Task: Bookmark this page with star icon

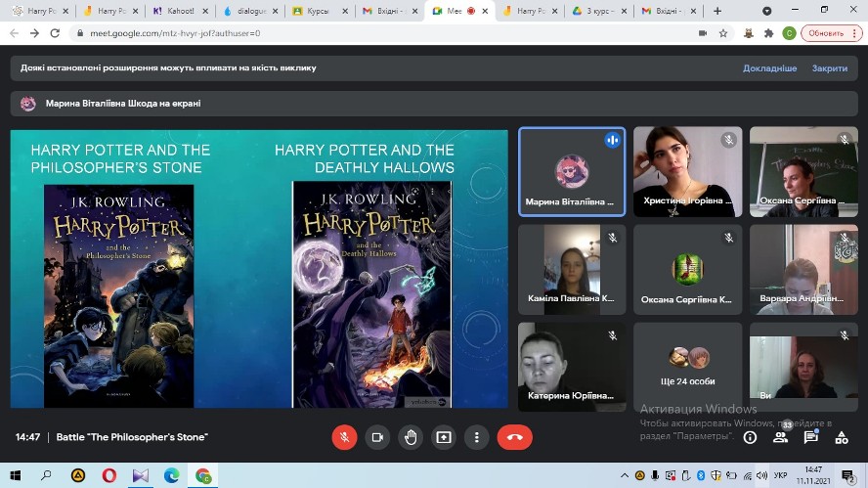Action: pyautogui.click(x=723, y=33)
